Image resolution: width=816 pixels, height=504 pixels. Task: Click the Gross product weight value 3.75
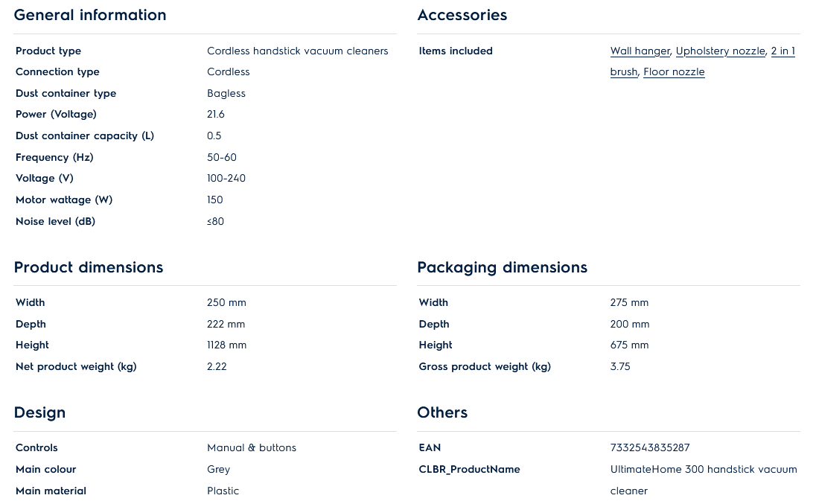tap(620, 367)
